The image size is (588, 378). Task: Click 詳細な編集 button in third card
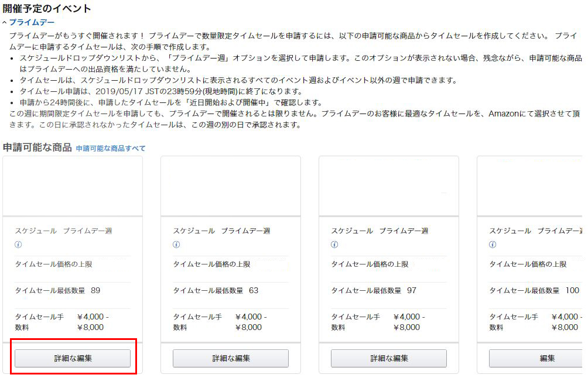pyautogui.click(x=389, y=358)
